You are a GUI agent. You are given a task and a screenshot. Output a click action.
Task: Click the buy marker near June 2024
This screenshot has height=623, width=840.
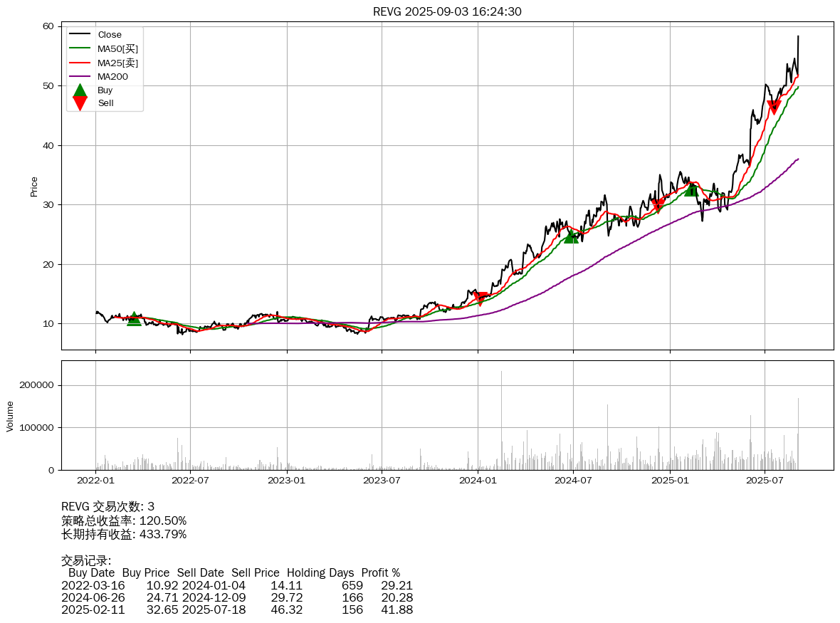(x=571, y=236)
